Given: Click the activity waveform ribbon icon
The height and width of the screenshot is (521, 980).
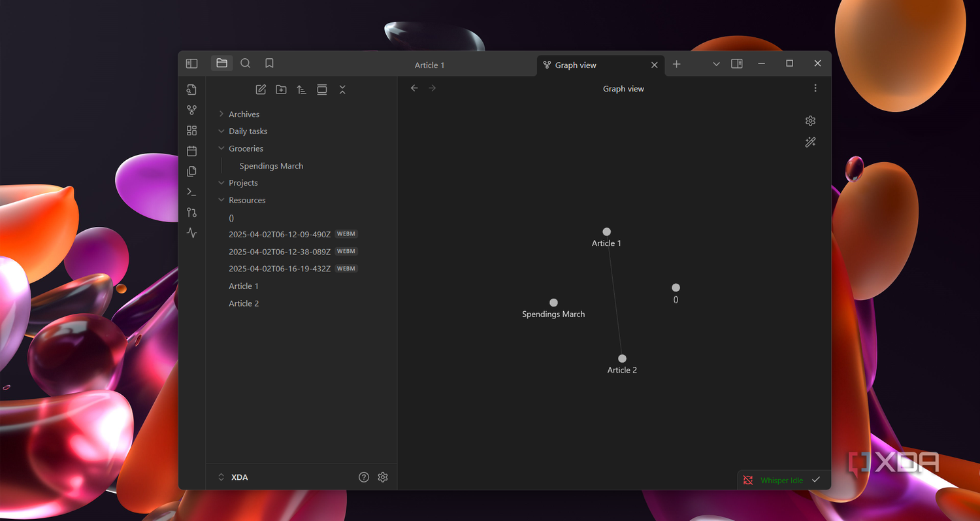Looking at the screenshot, I should click(191, 233).
